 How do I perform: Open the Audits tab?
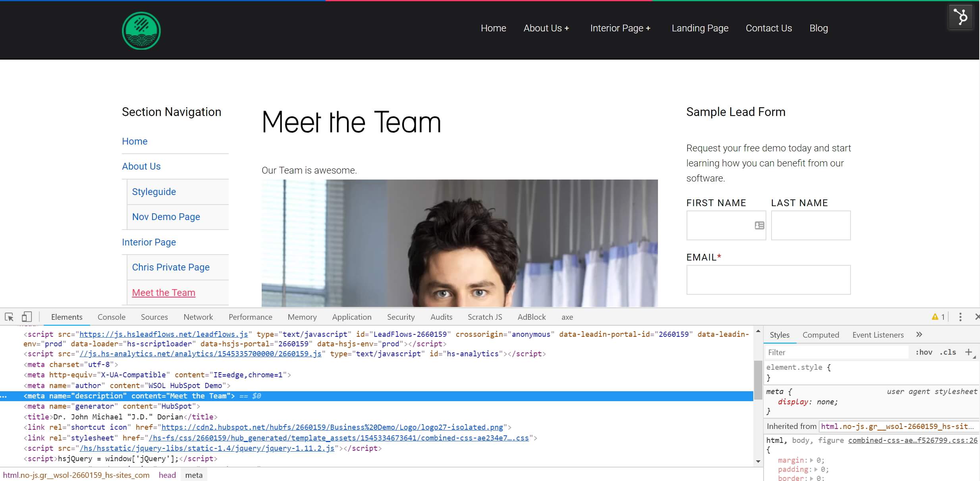(442, 317)
